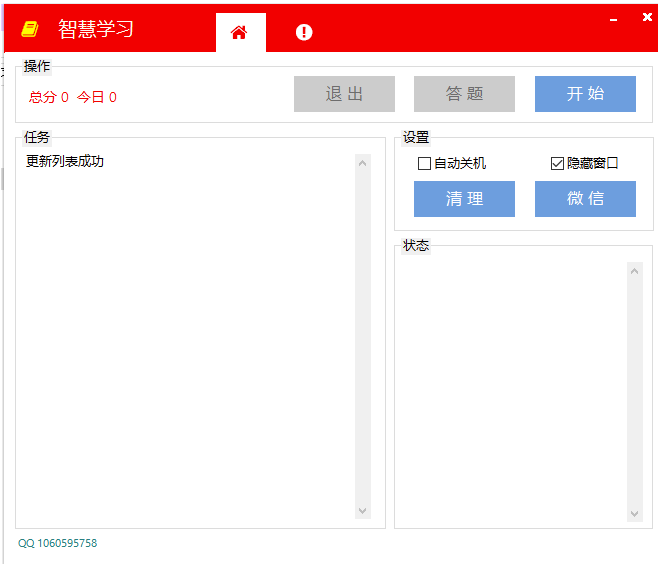Click the yellow book app logo

click(30, 30)
